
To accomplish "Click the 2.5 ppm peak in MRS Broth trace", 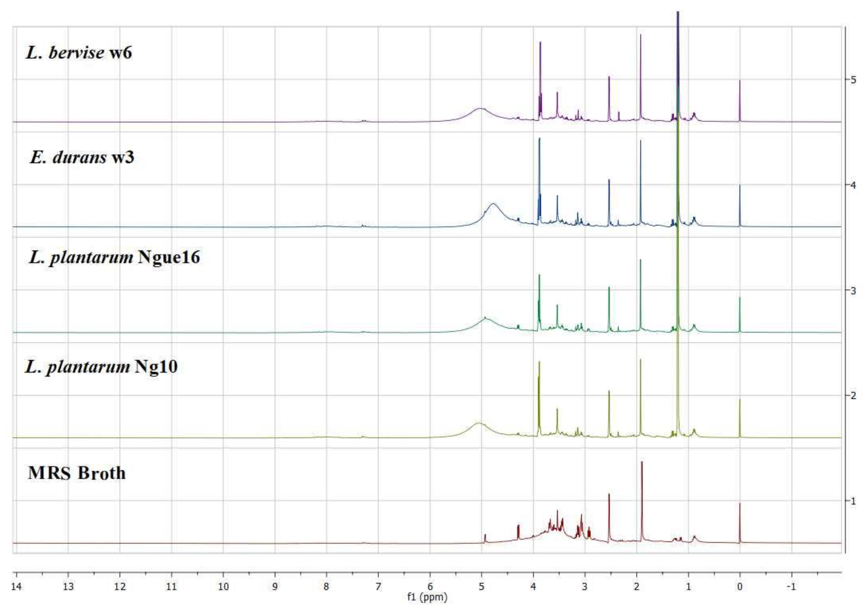I will point(609,496).
